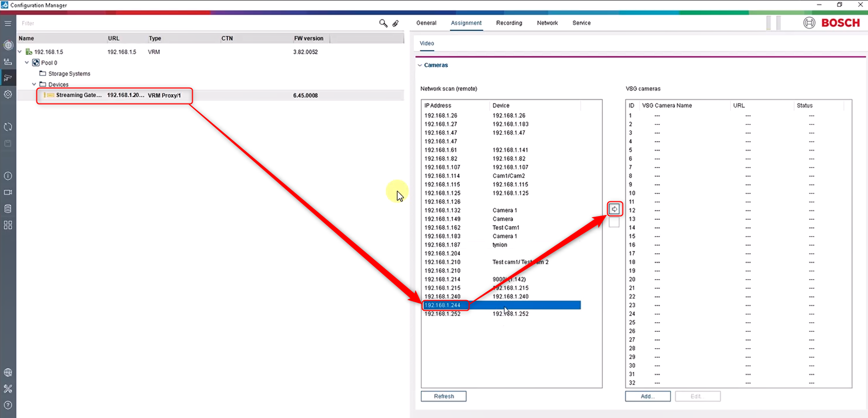Collapse the Cameras section chevron
This screenshot has width=868, height=418.
point(420,66)
